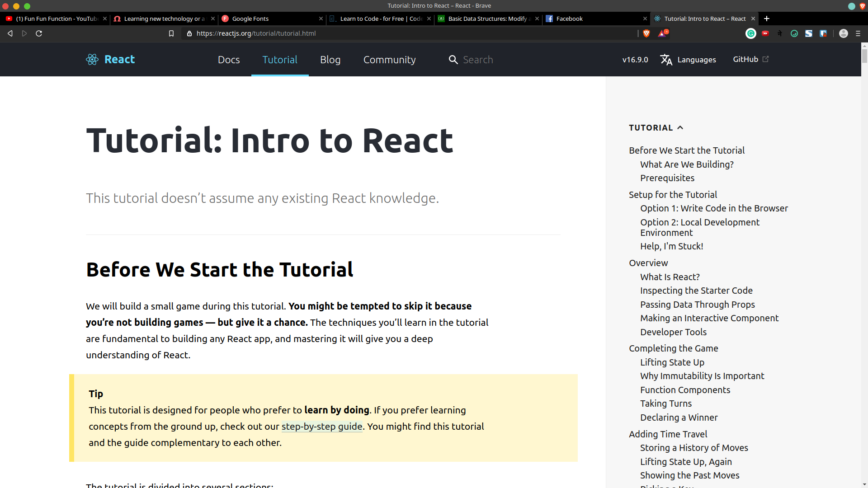Viewport: 868px width, 488px height.
Task: Click the URL address bar
Action: (x=409, y=33)
